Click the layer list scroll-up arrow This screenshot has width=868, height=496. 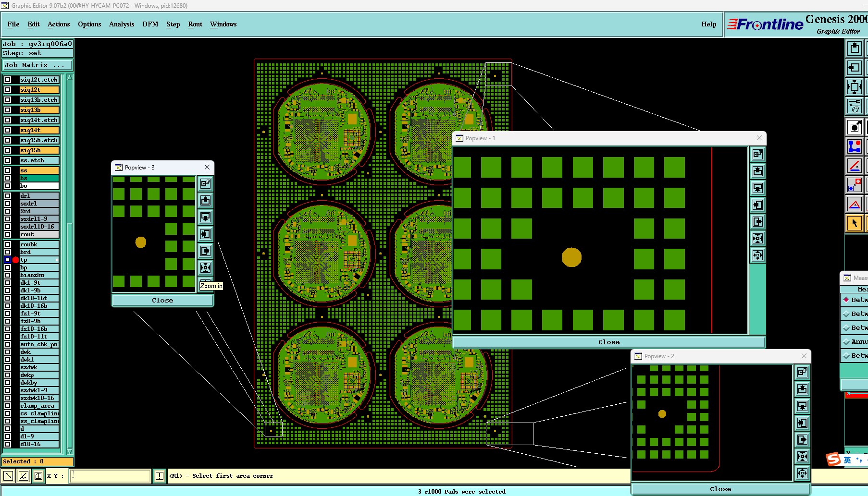point(70,77)
